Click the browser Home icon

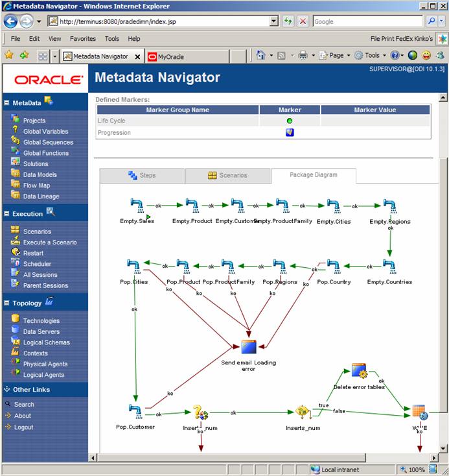(x=260, y=56)
